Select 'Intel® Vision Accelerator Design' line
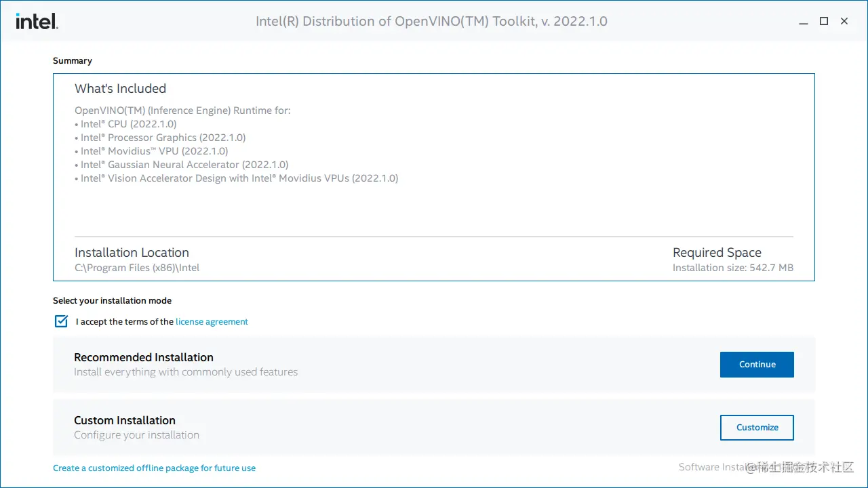This screenshot has width=868, height=488. click(237, 178)
